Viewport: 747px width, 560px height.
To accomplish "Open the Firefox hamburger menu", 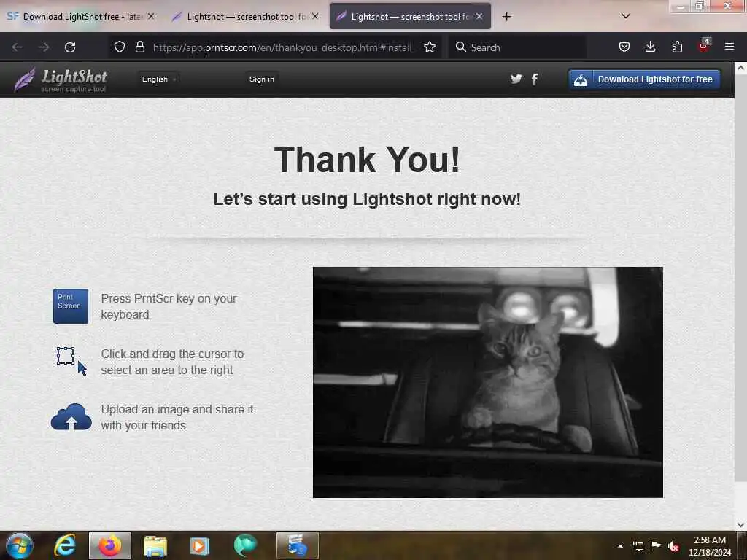I will (729, 47).
